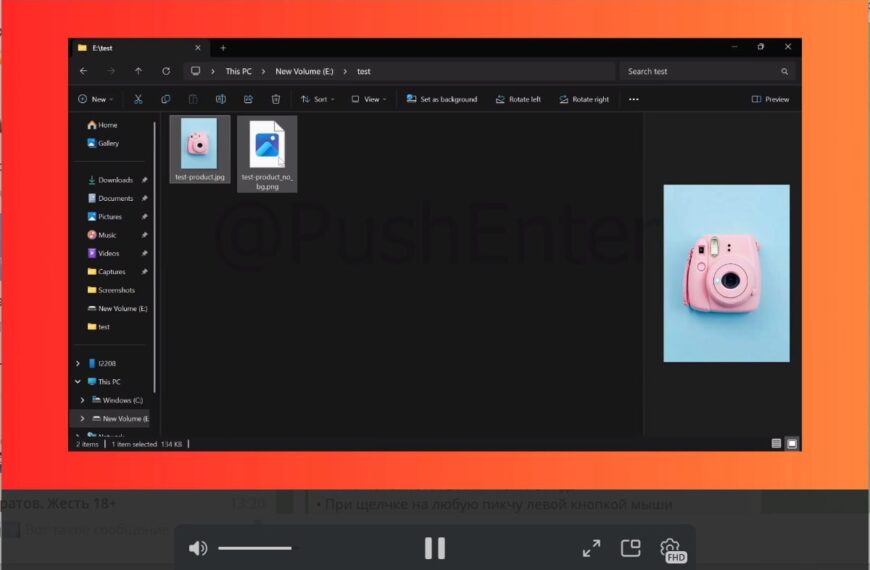Adjust the video volume slider
This screenshot has height=570, width=870.
pos(255,548)
